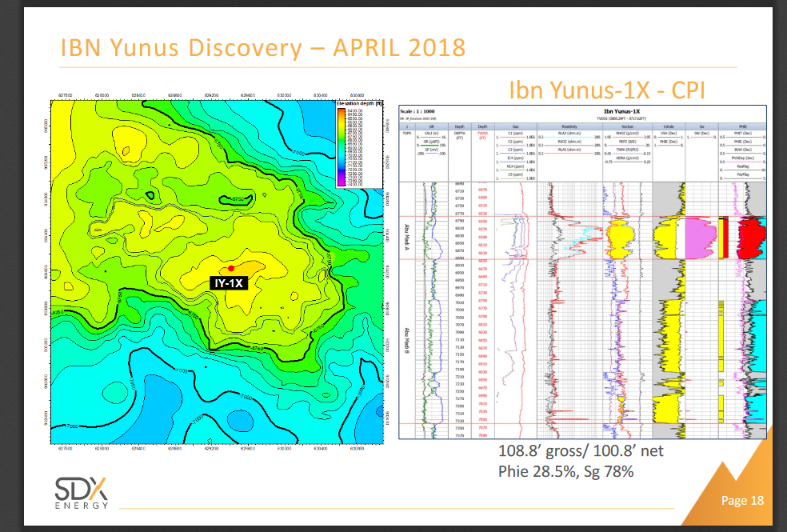Click the orange heading 'Ibn Yunus-1X - CPI'
This screenshot has width=787, height=532.
tap(607, 90)
